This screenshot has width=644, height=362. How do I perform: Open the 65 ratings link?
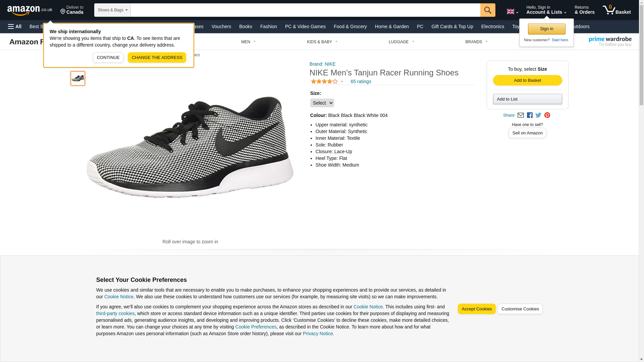pos(361,81)
